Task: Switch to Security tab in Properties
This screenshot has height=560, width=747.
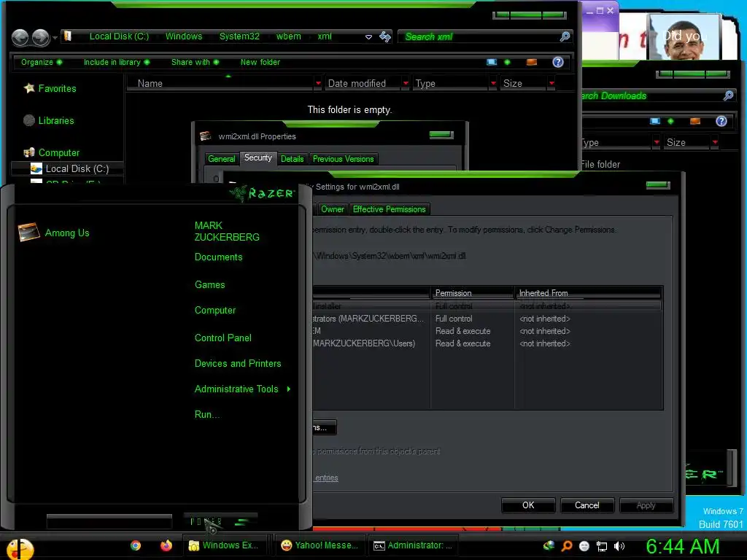Action: [x=258, y=157]
